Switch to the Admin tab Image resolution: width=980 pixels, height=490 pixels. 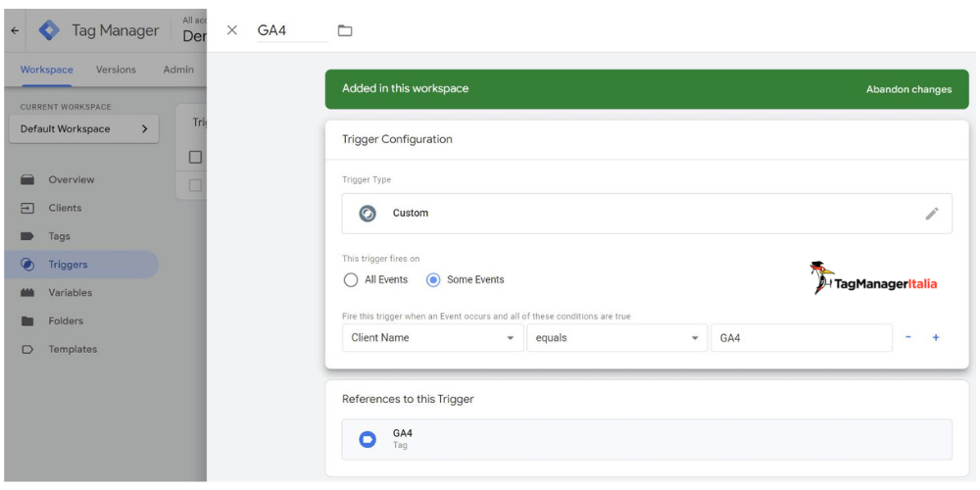(x=178, y=70)
